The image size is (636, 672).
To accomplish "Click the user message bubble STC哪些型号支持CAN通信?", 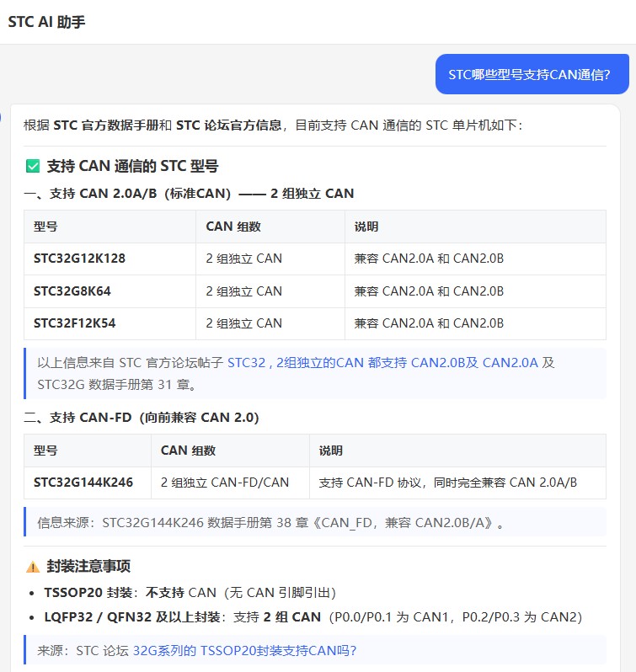I will tap(532, 74).
